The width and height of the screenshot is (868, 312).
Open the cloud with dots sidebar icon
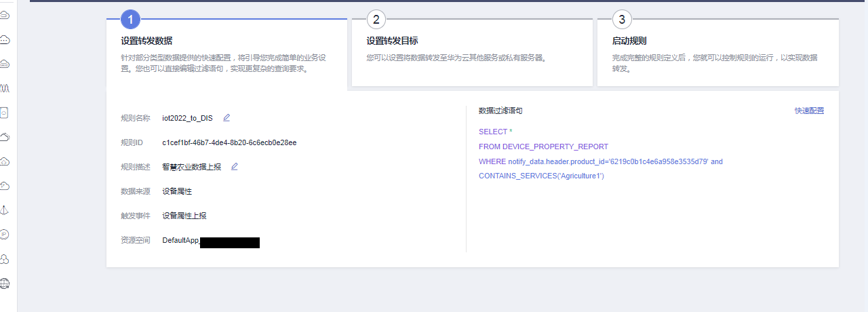tap(5, 39)
